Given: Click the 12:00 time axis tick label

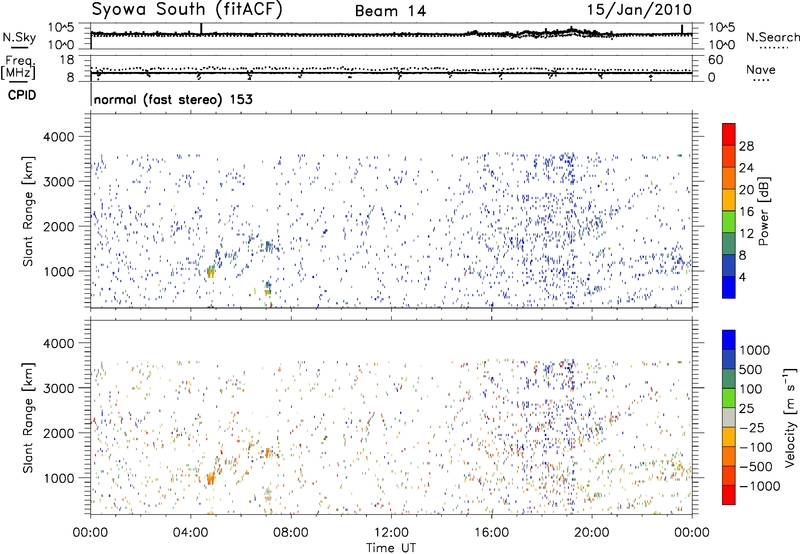Looking at the screenshot, I should [391, 533].
